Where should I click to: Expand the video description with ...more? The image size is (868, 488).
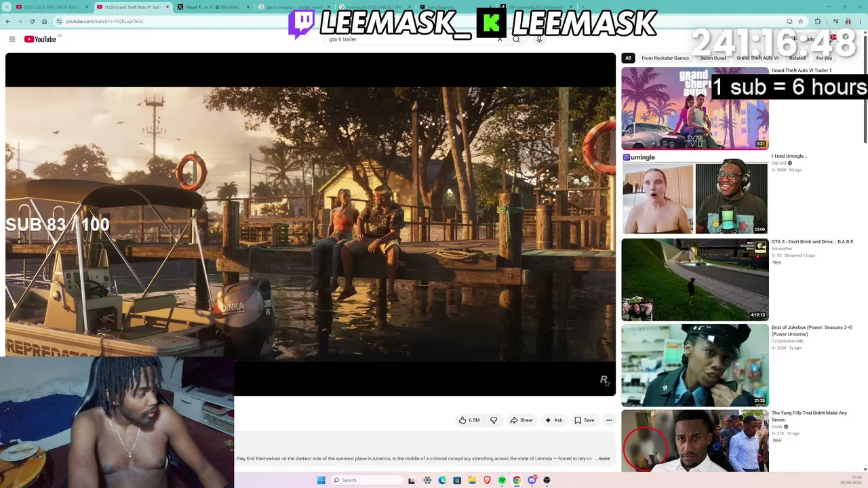coord(602,459)
